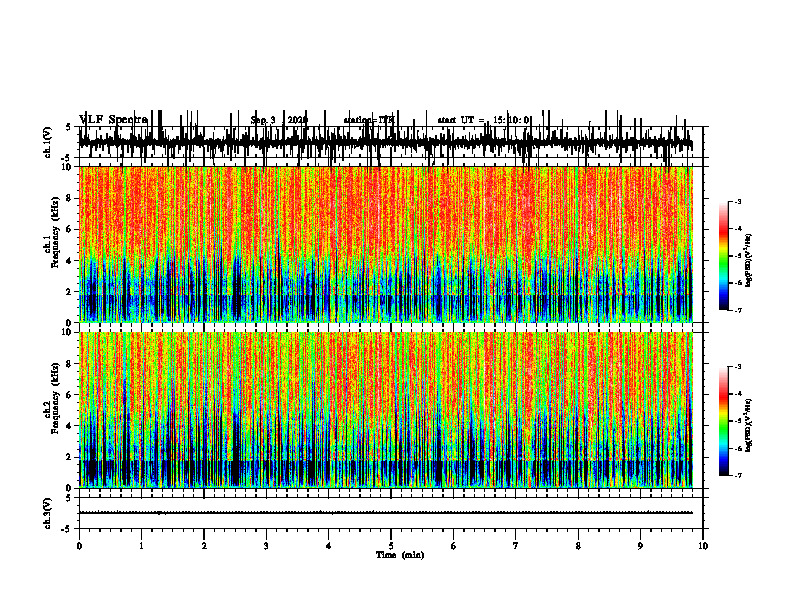Click the ch.2 colorbar '-3' value
Image resolution: width=792 pixels, height=612 pixels.
737,367
